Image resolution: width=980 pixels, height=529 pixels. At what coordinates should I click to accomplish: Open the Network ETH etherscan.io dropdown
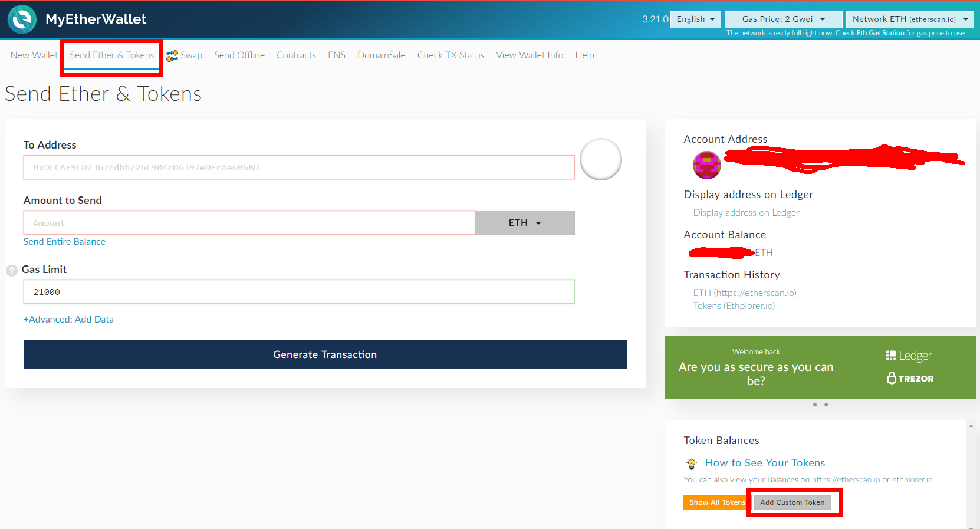(910, 19)
